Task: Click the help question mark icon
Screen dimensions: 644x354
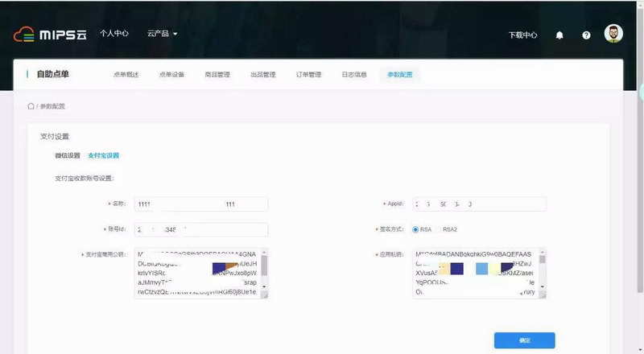Action: 586,35
